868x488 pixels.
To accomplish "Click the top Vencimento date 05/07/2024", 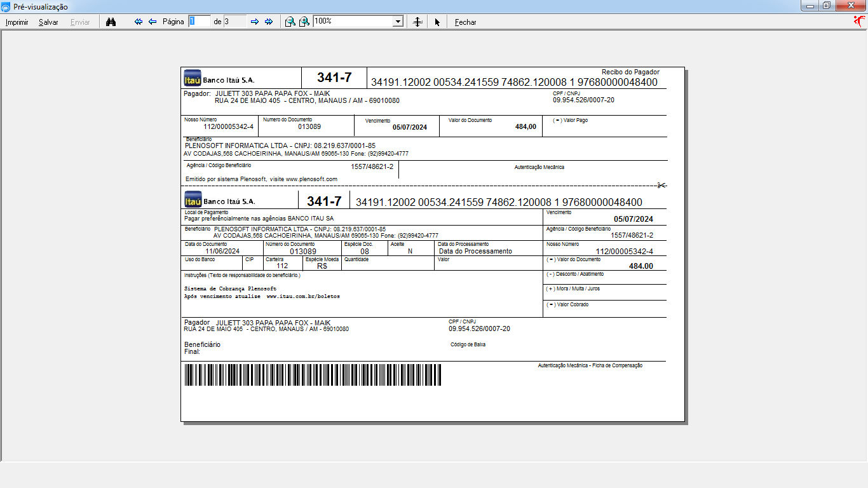I will (x=410, y=127).
